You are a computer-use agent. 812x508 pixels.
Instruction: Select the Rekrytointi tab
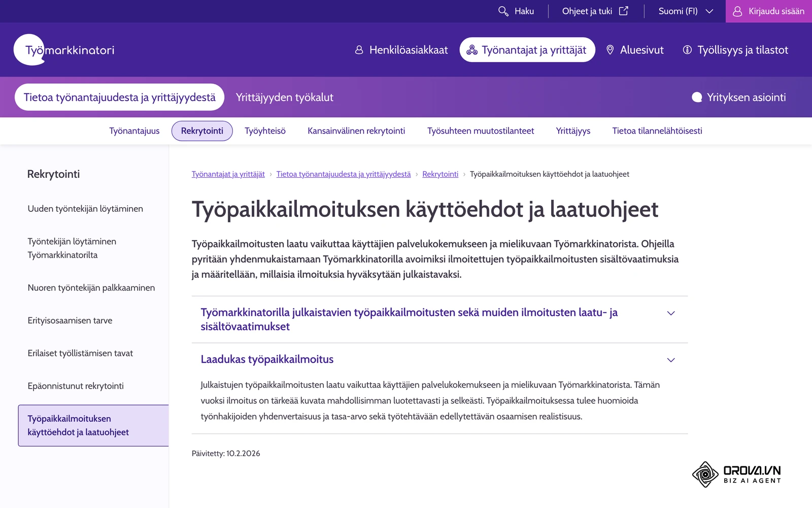click(x=202, y=131)
